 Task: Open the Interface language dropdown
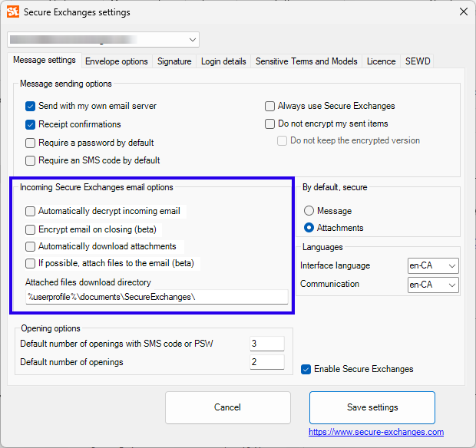(433, 265)
